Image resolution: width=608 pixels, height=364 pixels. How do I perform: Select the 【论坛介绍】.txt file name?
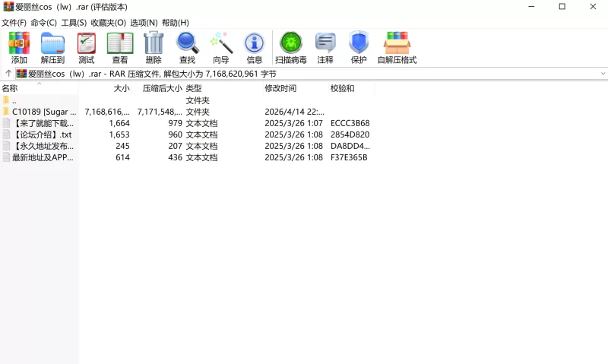point(43,135)
